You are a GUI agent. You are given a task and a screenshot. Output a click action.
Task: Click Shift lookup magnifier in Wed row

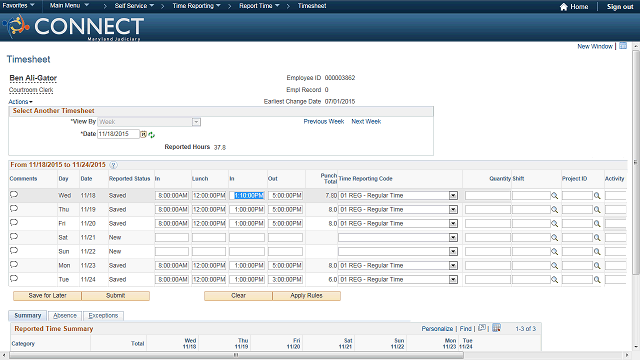point(554,196)
